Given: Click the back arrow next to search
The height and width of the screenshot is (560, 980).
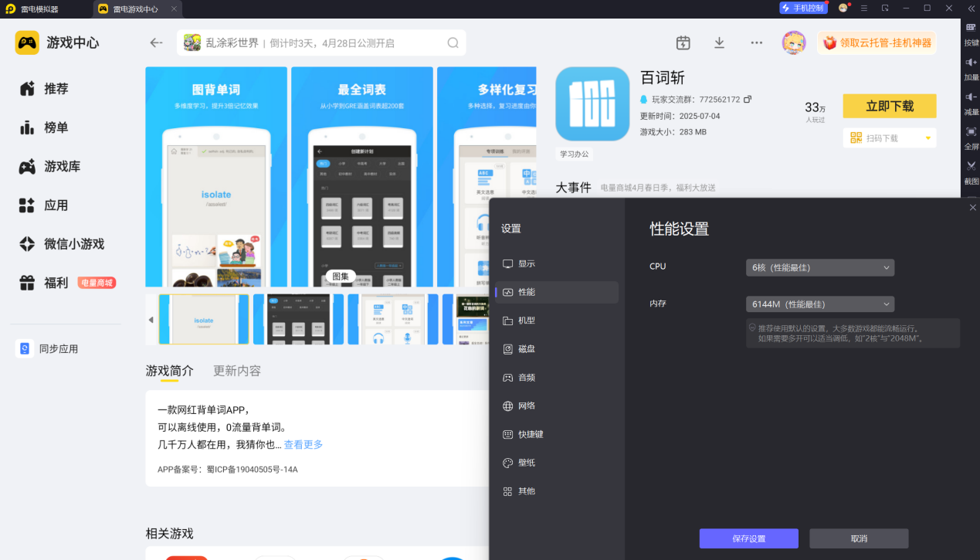Looking at the screenshot, I should click(157, 42).
